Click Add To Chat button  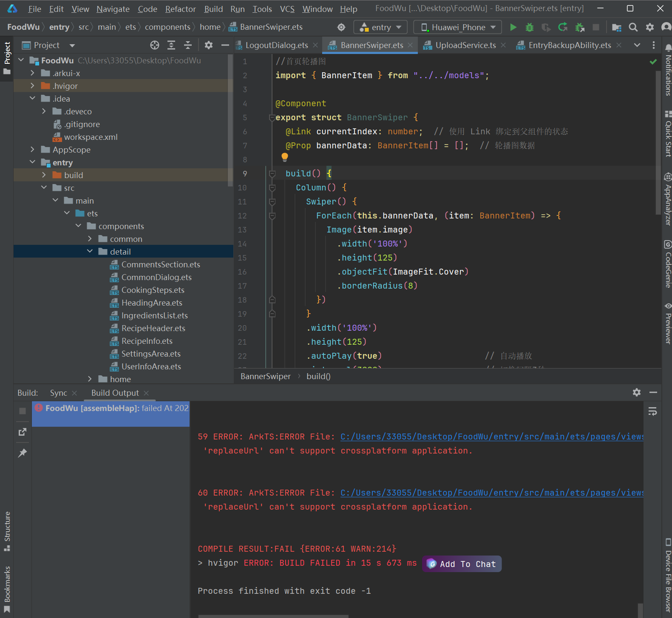point(462,564)
